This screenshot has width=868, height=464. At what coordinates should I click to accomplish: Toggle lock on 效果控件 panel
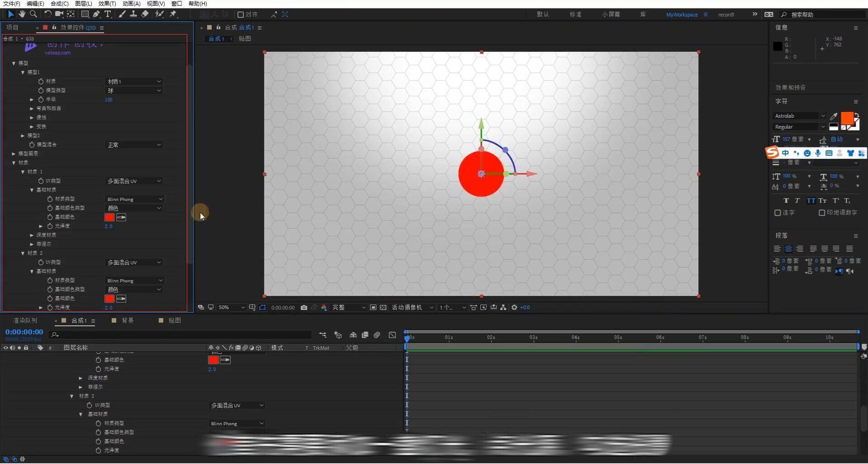tap(54, 28)
